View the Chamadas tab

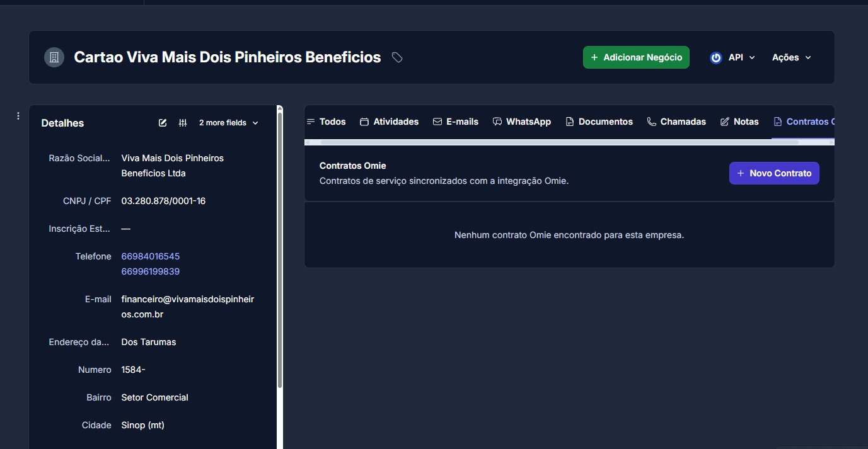(676, 122)
